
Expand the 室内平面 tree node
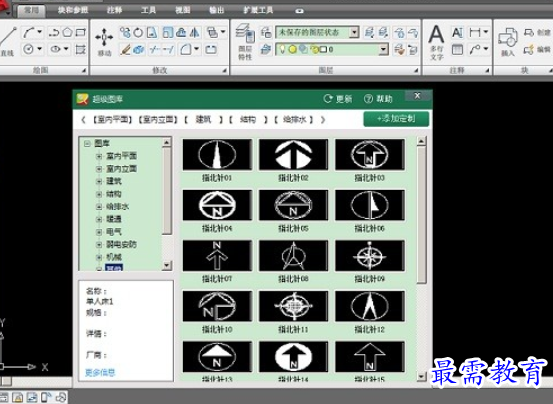pos(99,156)
